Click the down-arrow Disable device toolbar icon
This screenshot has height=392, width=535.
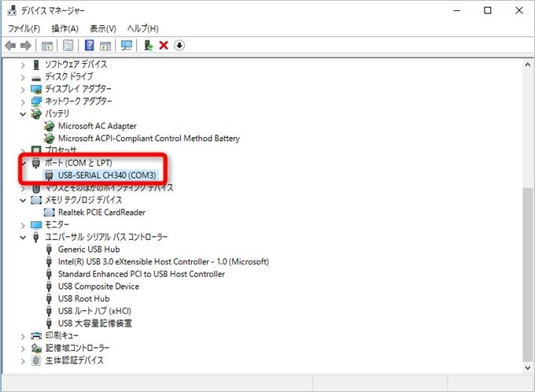(179, 46)
